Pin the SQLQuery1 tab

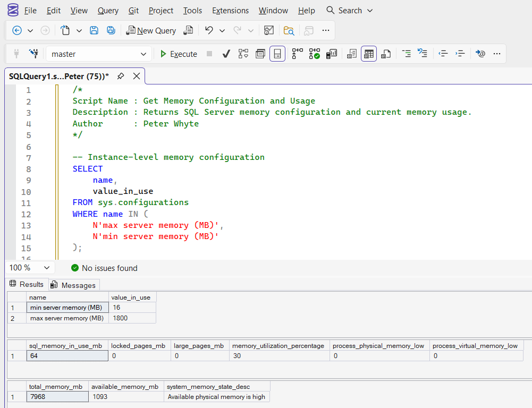pyautogui.click(x=121, y=76)
